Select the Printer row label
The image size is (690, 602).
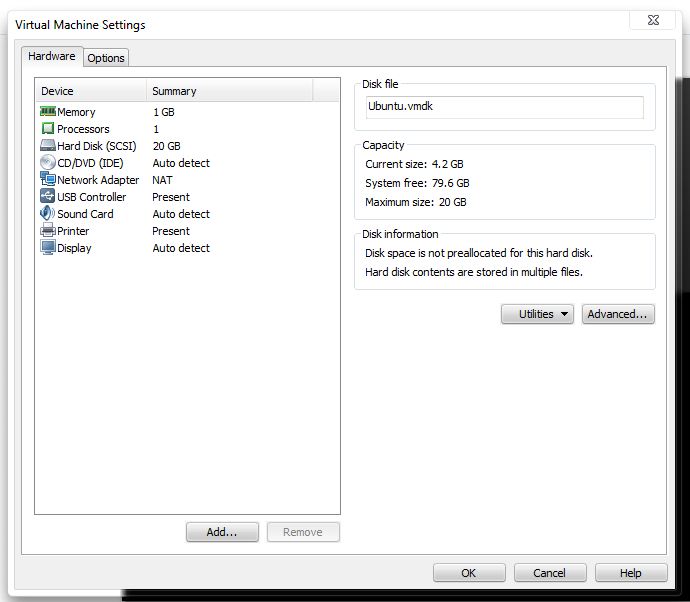pyautogui.click(x=73, y=231)
